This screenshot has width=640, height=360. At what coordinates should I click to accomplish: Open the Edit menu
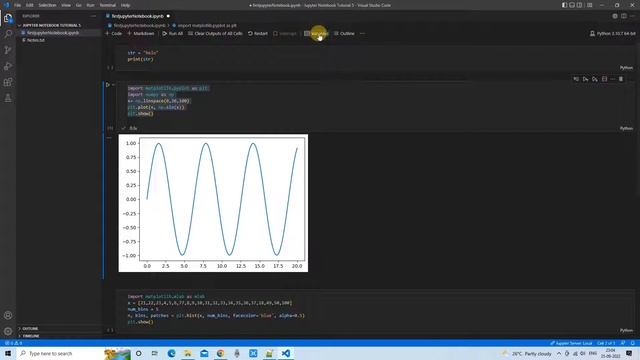pyautogui.click(x=30, y=5)
